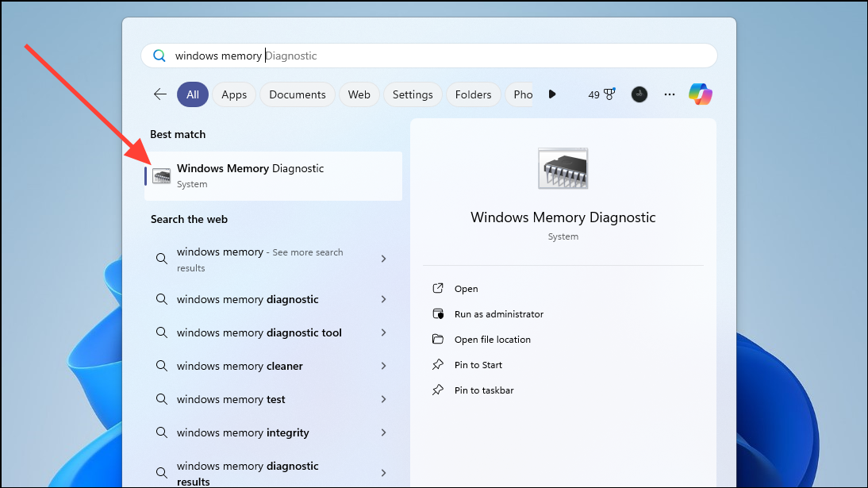Click the dark profile avatar icon
This screenshot has height=488, width=868.
click(x=639, y=94)
